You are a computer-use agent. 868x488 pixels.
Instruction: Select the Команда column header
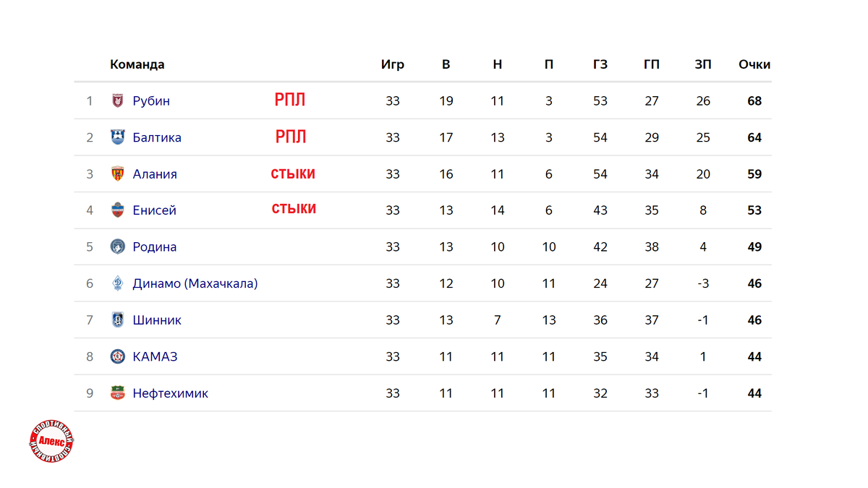[137, 64]
